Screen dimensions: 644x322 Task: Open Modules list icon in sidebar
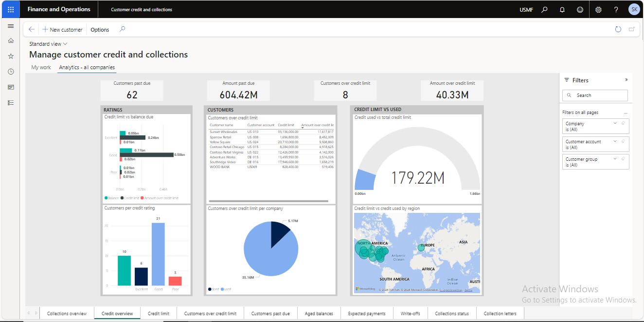pyautogui.click(x=11, y=103)
